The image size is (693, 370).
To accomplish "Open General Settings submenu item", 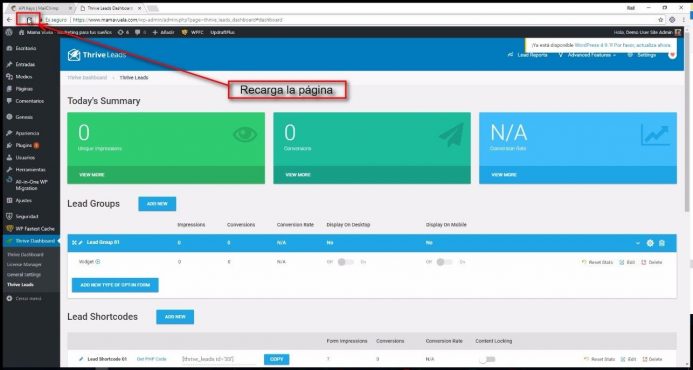I will click(24, 275).
